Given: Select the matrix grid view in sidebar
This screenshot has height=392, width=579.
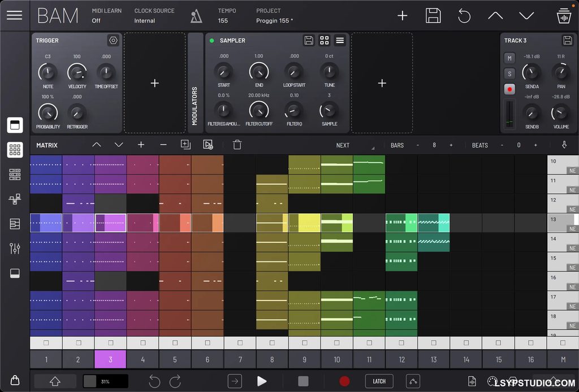Looking at the screenshot, I should 15,150.
